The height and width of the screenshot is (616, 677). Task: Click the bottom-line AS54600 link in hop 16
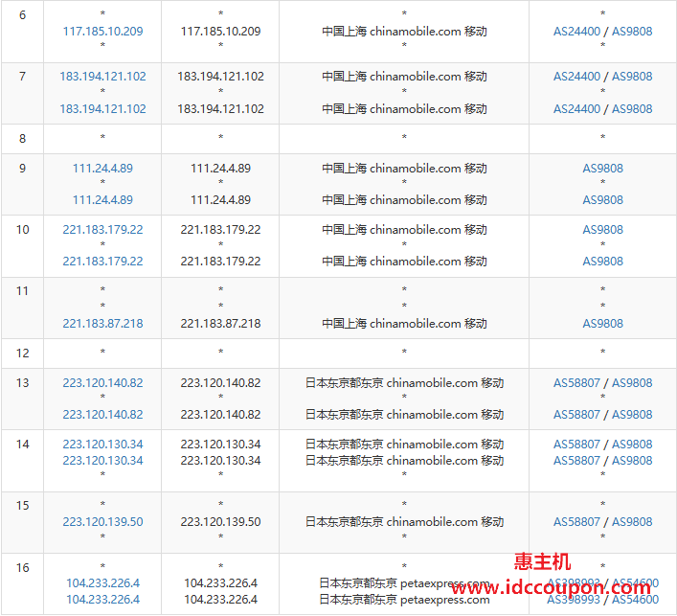point(635,599)
